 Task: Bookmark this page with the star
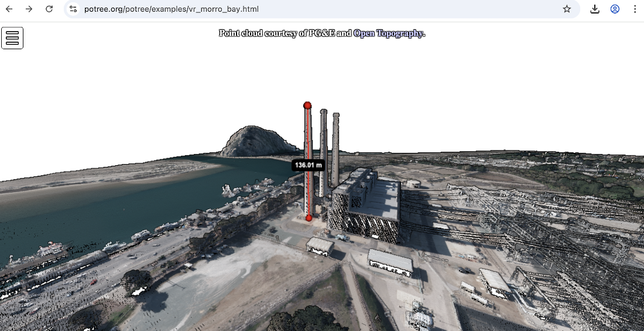click(567, 9)
